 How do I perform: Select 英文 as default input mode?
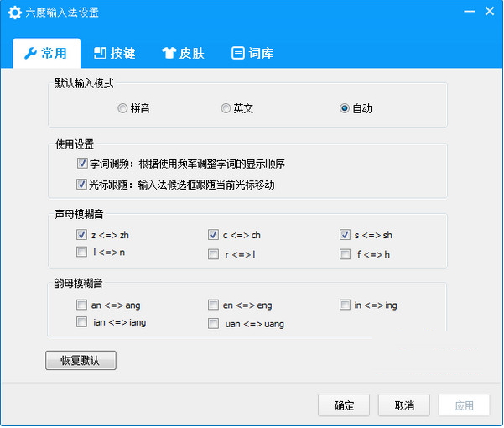click(x=226, y=108)
